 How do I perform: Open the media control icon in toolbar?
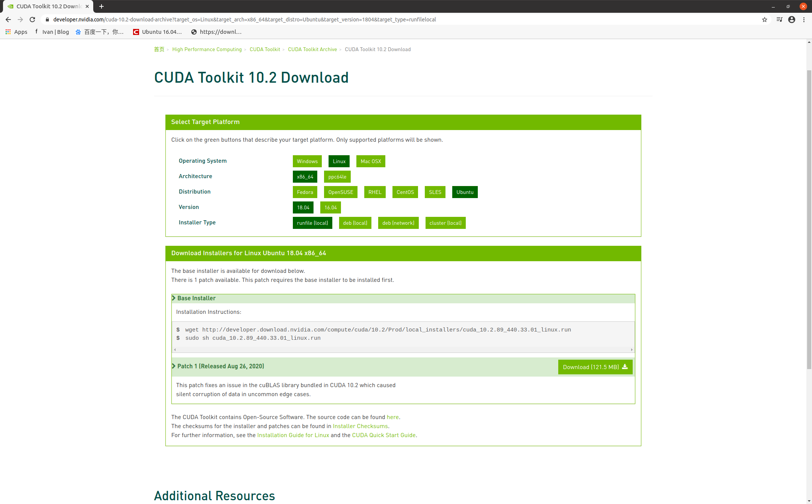(779, 20)
